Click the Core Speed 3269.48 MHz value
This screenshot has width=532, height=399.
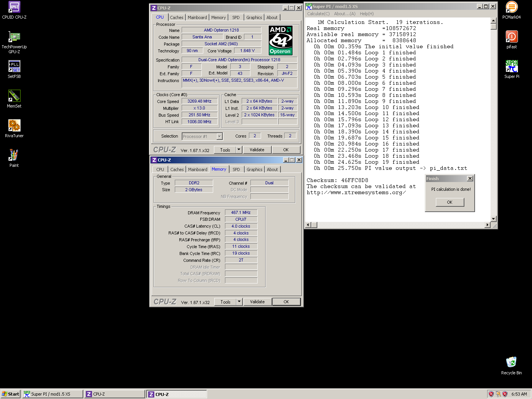(x=199, y=101)
